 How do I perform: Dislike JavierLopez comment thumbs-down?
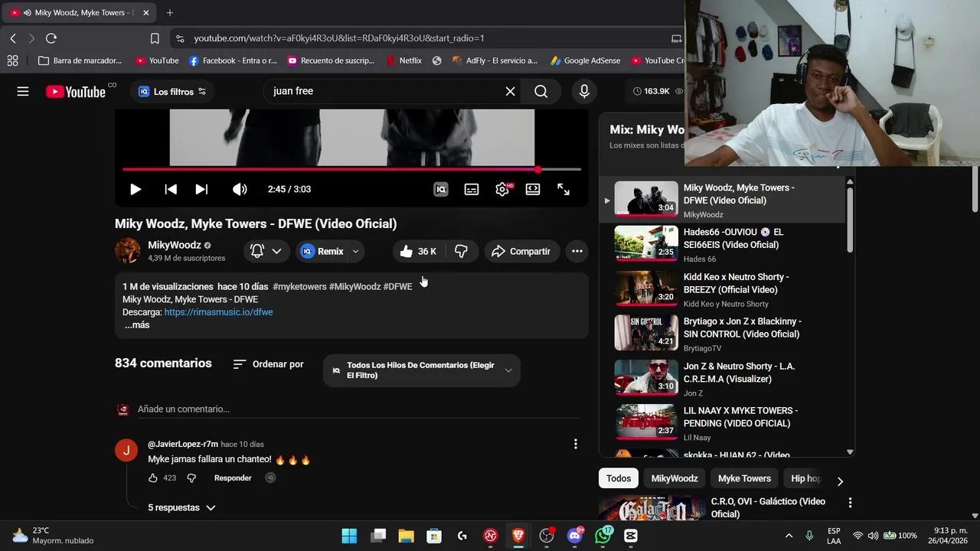pyautogui.click(x=191, y=478)
